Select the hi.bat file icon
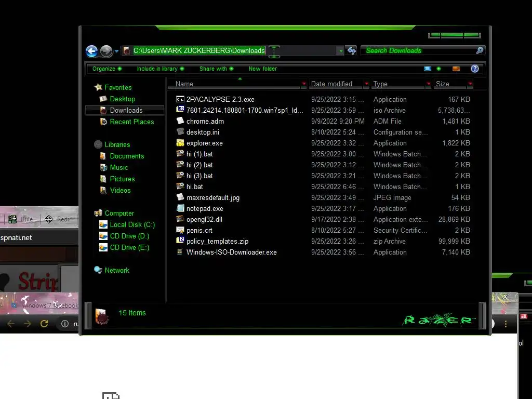532x399 pixels. point(180,187)
